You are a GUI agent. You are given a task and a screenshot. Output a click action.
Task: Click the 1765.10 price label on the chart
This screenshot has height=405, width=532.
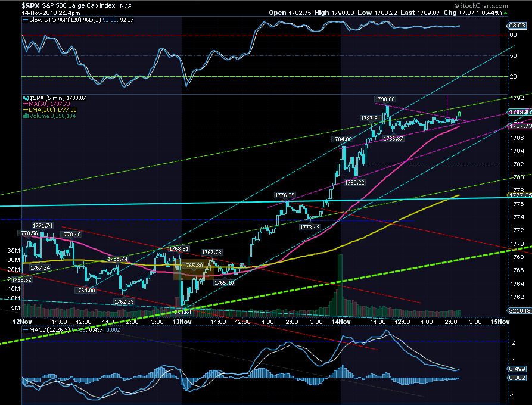224,282
